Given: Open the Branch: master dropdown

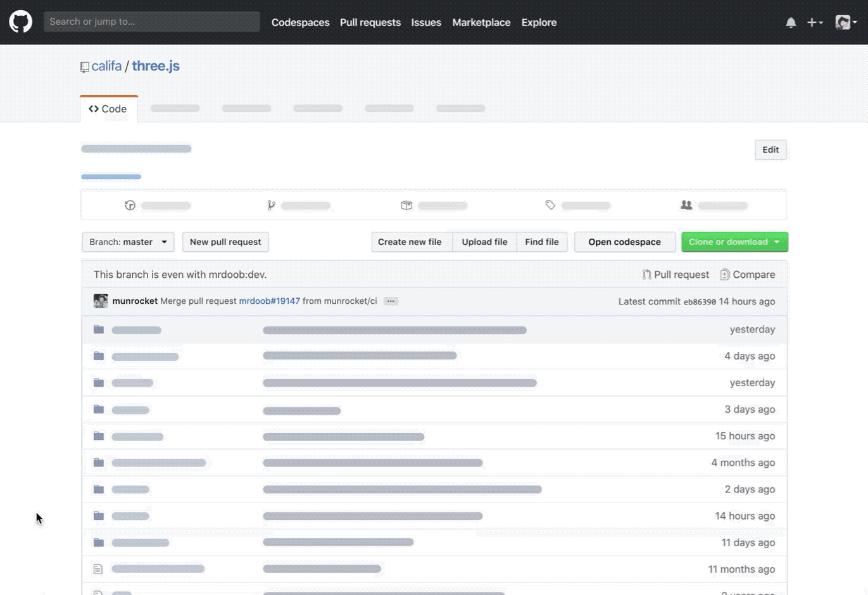Looking at the screenshot, I should point(129,242).
